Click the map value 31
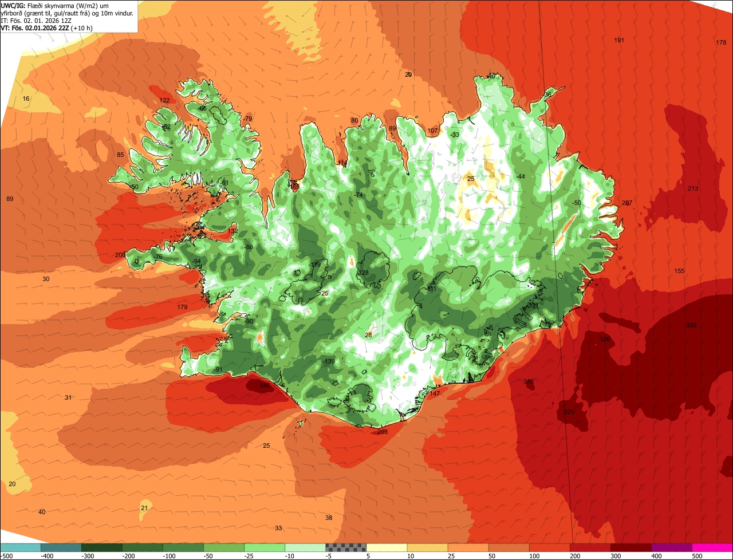Image resolution: width=733 pixels, height=560 pixels. pos(68,397)
